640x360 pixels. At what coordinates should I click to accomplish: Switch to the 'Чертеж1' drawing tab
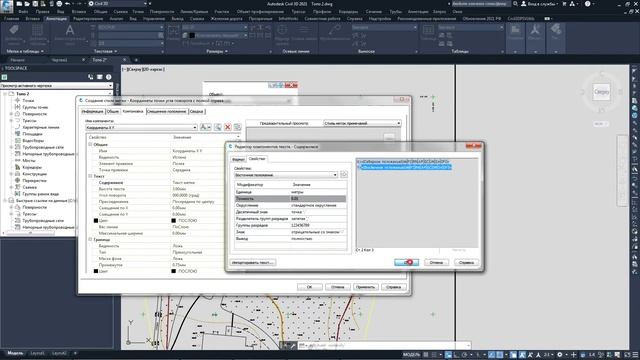60,60
